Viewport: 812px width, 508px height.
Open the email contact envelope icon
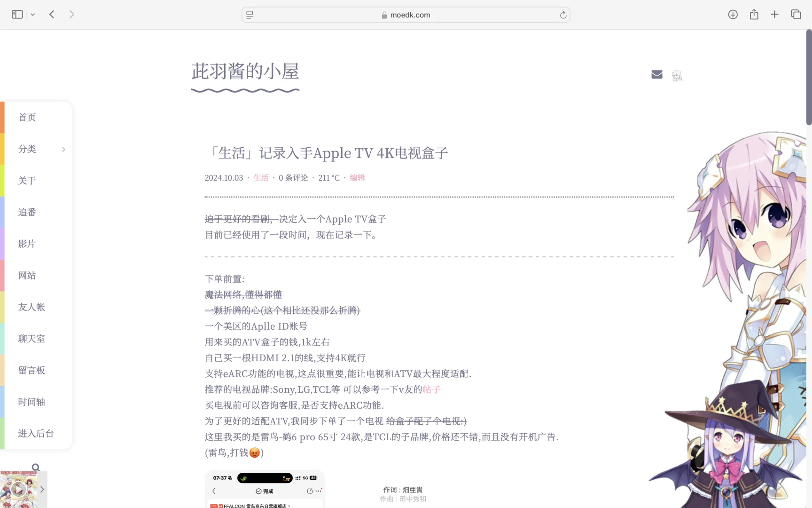click(x=656, y=74)
